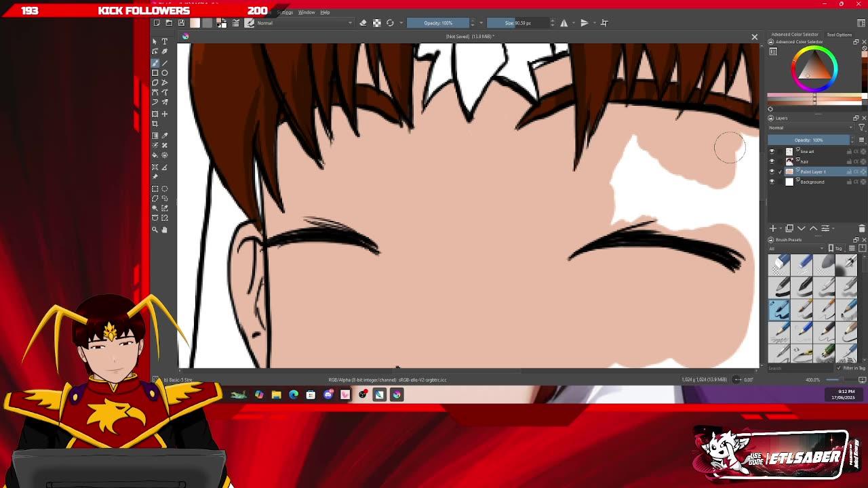Toggle eraser mode in the toolbar
Image resolution: width=868 pixels, height=488 pixels.
[x=363, y=23]
